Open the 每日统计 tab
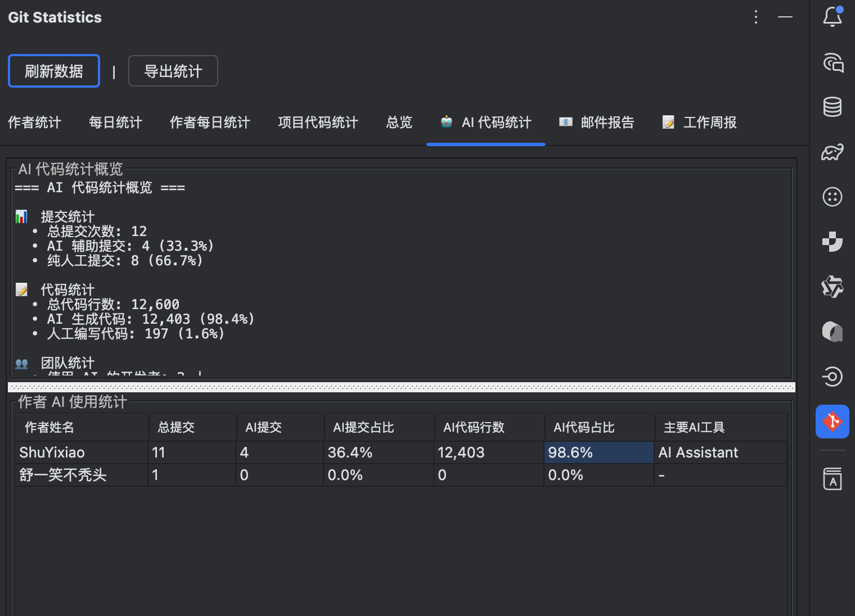 [115, 123]
